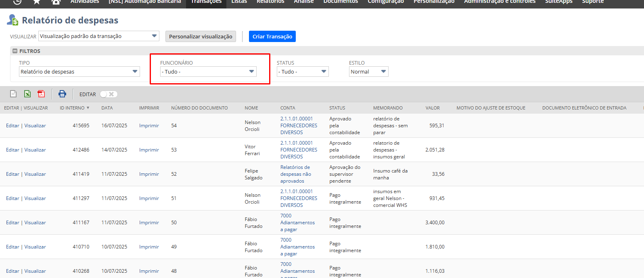The width and height of the screenshot is (644, 278).
Task: Click the Criar Transação button
Action: (x=272, y=36)
